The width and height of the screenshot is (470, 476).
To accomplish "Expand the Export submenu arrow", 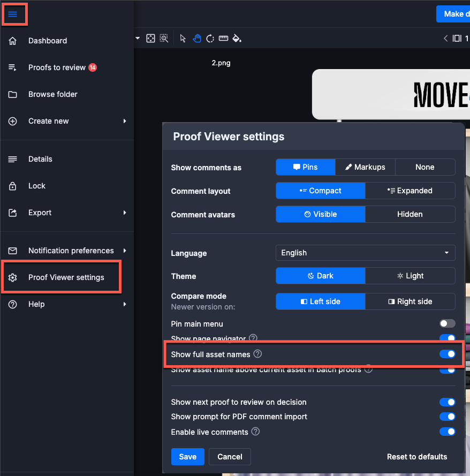I will point(125,213).
